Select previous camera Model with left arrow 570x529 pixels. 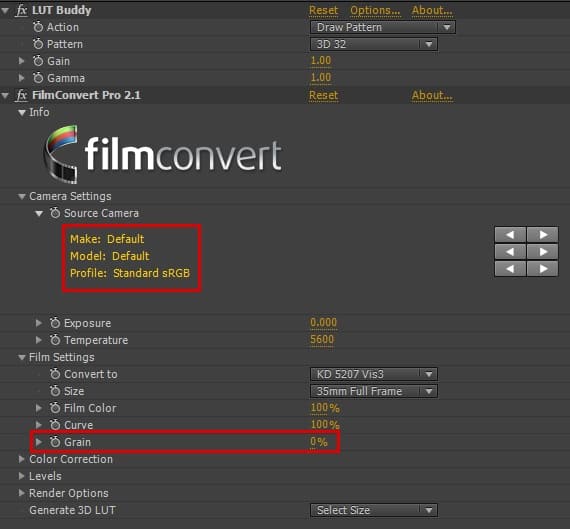click(510, 252)
